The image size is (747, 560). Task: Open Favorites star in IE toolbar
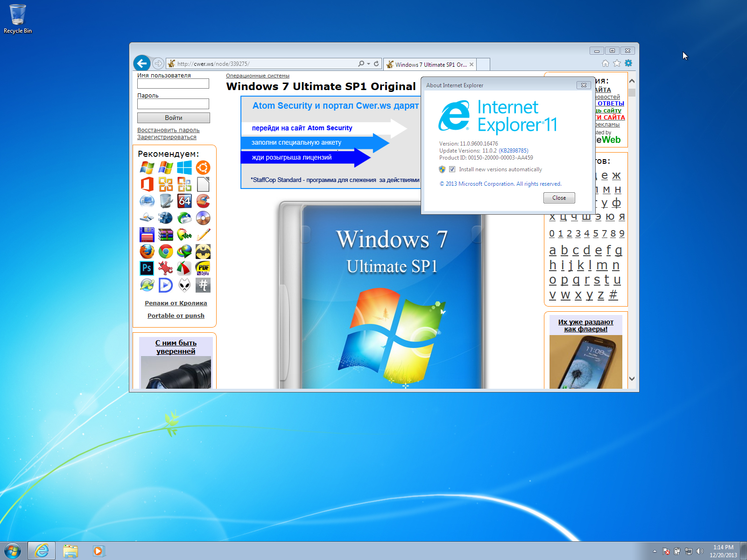click(617, 63)
